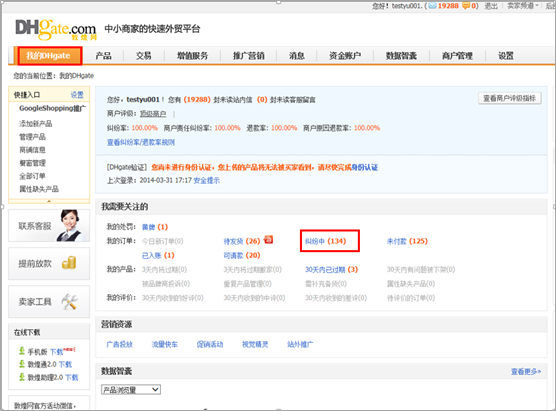Open the mail envelope icon beside 19288
This screenshot has width=556, height=411.
(x=432, y=6)
